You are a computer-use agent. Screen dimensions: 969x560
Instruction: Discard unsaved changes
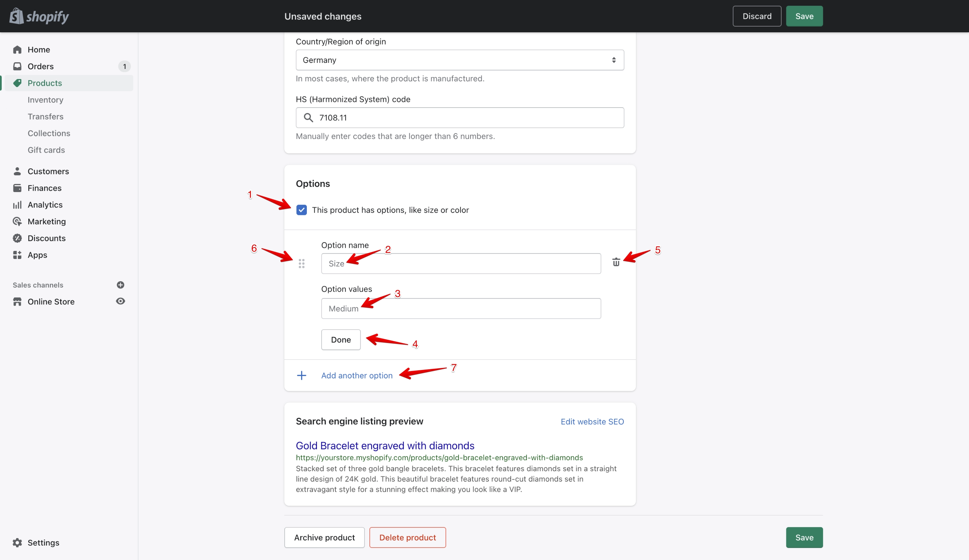(757, 16)
